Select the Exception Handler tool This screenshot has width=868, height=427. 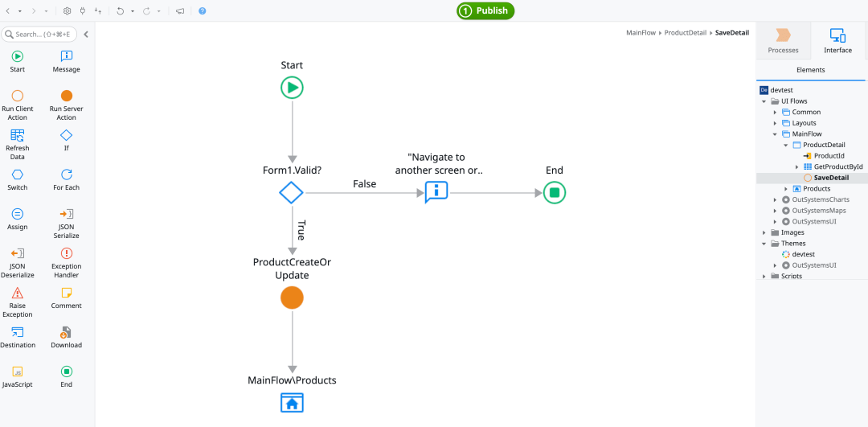pos(67,253)
